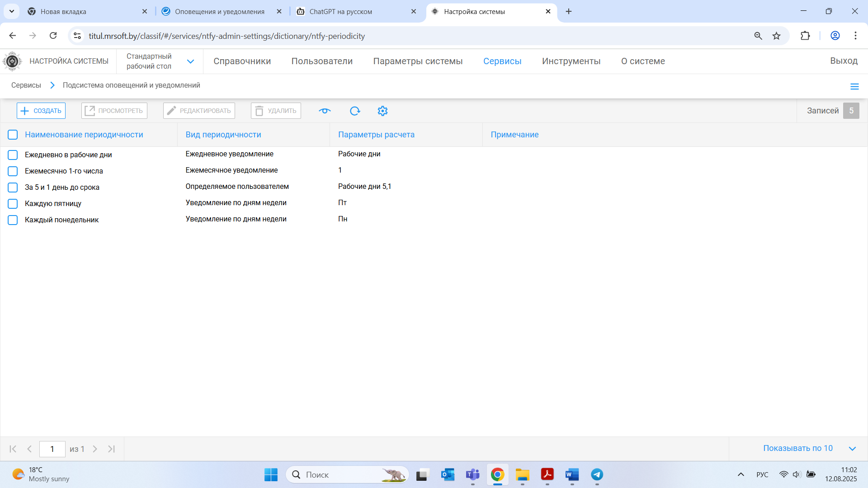Screen dimensions: 868x488
Task: Go to last page arrow icon
Action: [111, 449]
